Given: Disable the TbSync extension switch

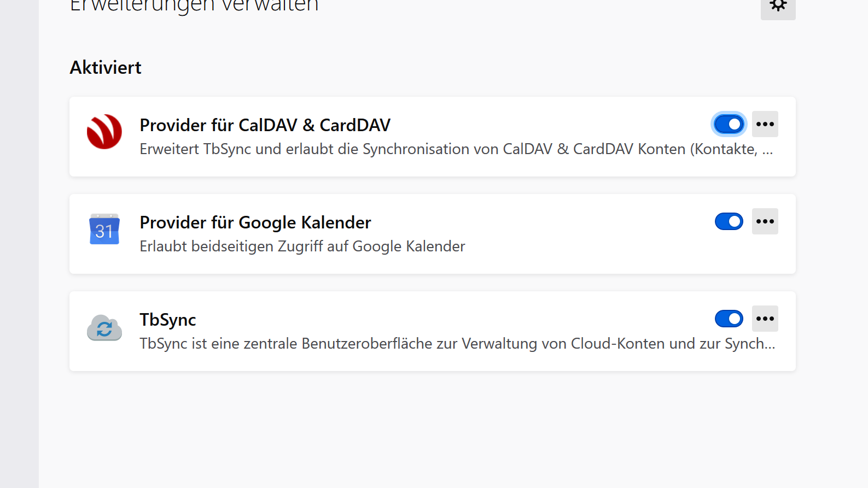Looking at the screenshot, I should tap(729, 319).
